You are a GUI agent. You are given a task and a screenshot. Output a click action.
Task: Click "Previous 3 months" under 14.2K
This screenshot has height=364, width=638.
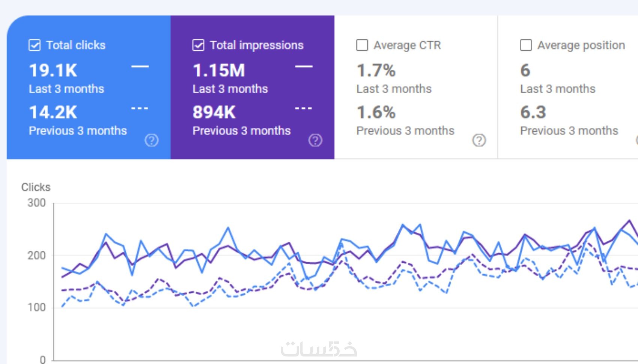[x=78, y=131]
